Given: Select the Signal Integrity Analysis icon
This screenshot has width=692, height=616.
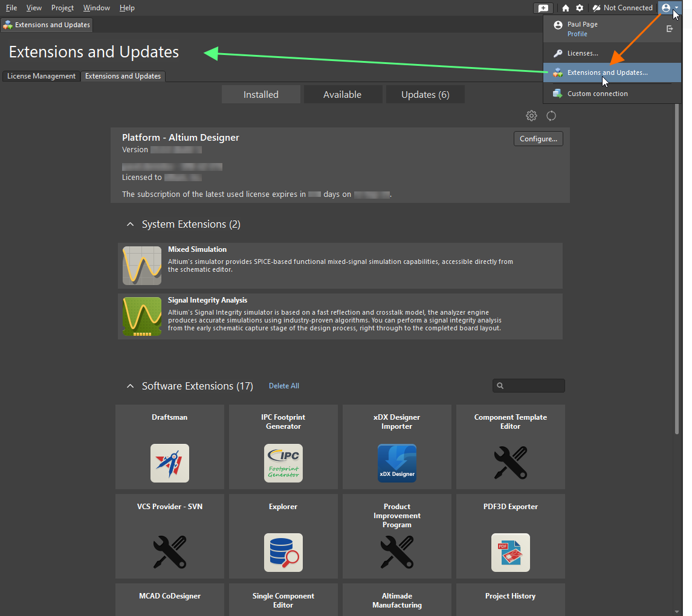Looking at the screenshot, I should [141, 316].
